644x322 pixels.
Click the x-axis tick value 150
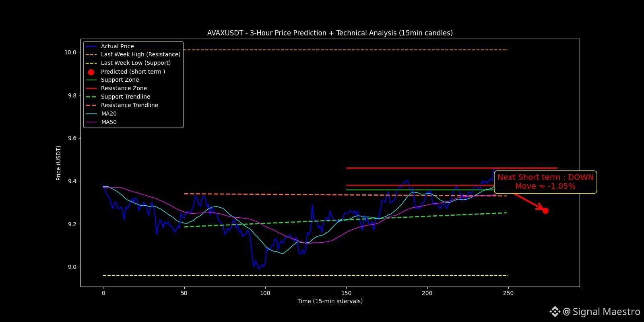346,293
